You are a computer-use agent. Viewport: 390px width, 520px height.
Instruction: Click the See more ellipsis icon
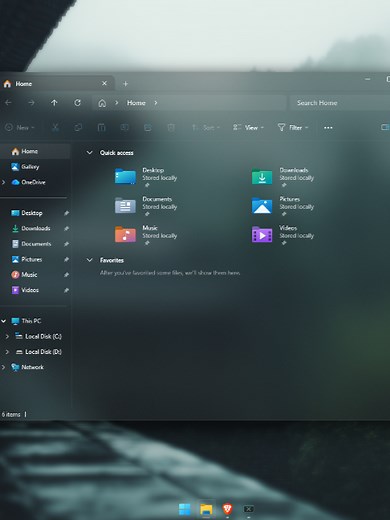328,128
